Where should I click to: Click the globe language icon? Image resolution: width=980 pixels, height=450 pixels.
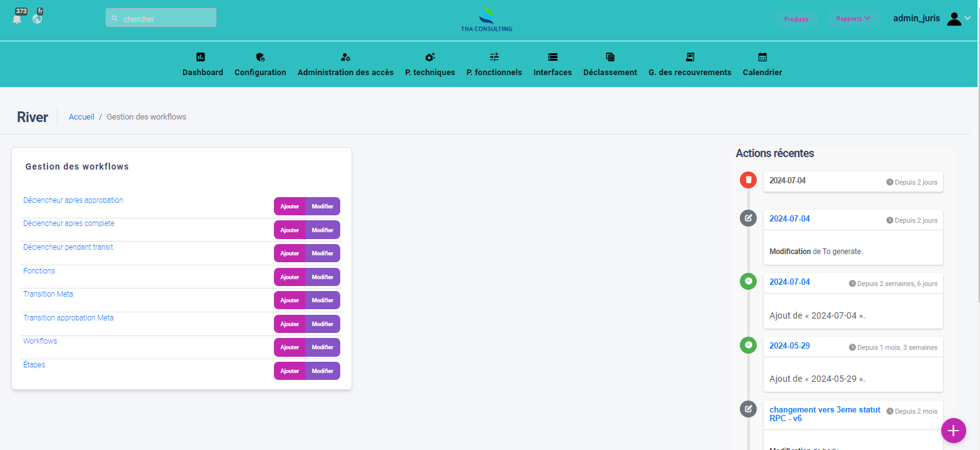38,19
